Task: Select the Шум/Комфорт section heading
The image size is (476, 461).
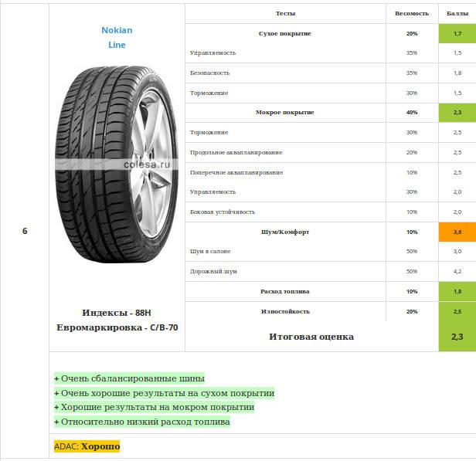Action: click(285, 232)
